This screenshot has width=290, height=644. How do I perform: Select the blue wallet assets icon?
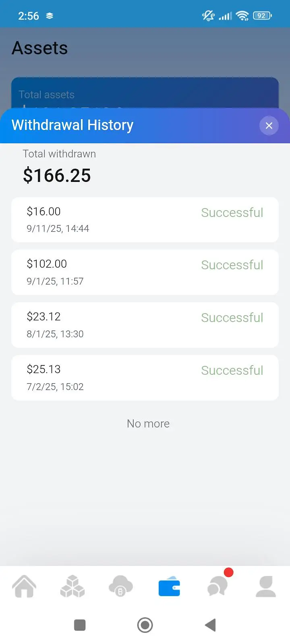click(x=169, y=586)
